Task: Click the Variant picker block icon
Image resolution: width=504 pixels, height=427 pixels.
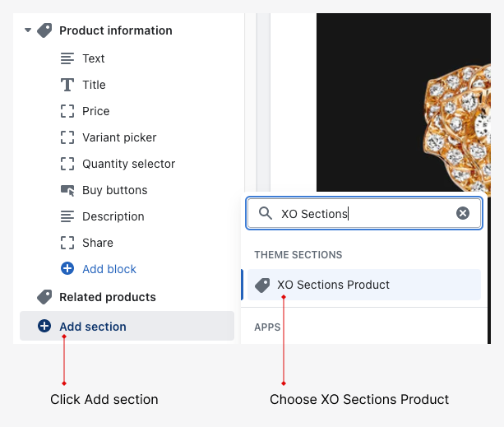Action: [67, 137]
